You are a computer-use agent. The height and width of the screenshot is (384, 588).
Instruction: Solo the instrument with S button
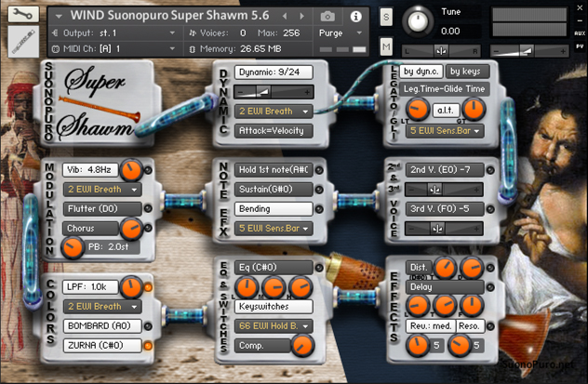coord(386,17)
